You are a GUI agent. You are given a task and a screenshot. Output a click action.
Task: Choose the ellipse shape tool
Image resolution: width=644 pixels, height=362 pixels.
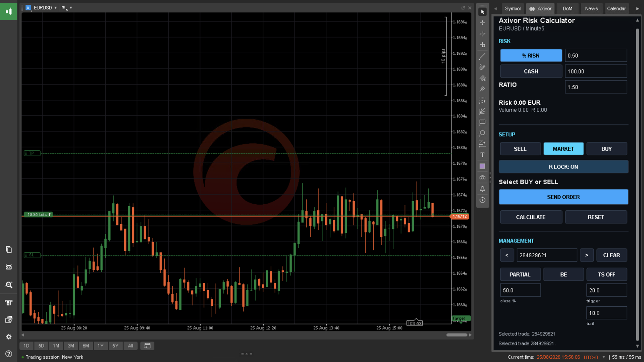pos(482,133)
